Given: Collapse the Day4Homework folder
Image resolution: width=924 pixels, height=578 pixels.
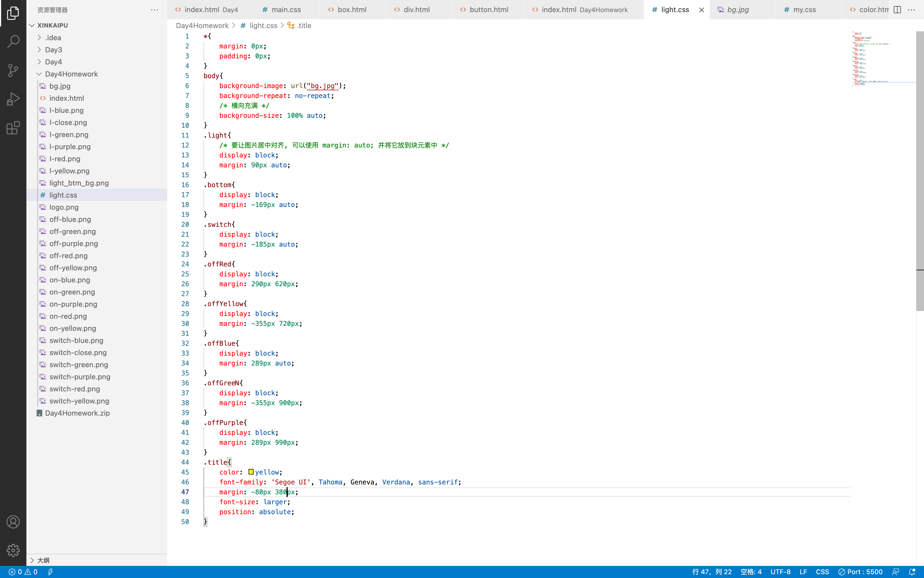Looking at the screenshot, I should pyautogui.click(x=71, y=74).
